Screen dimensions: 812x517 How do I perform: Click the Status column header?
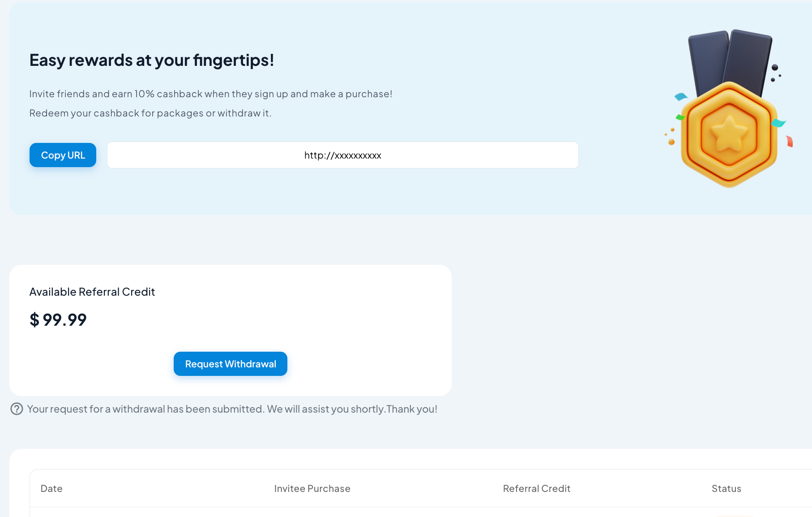tap(726, 488)
